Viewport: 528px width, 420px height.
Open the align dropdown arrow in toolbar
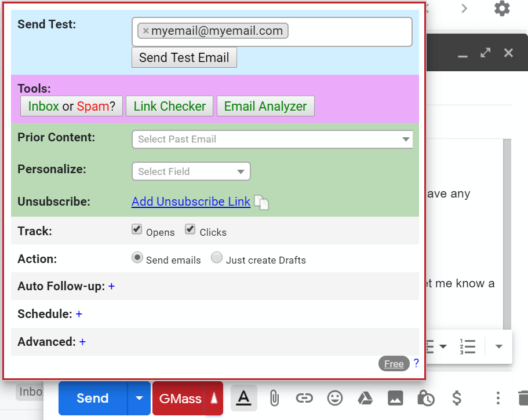pos(443,346)
